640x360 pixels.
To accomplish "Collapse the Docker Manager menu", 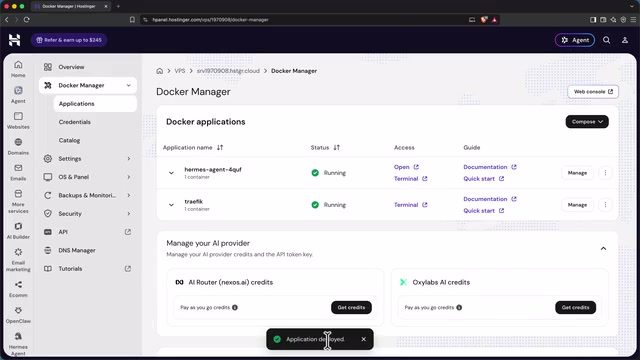I will tap(129, 85).
